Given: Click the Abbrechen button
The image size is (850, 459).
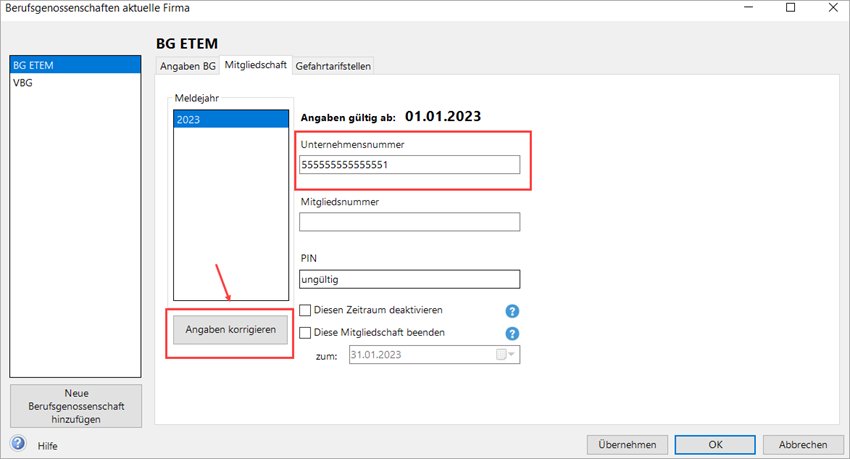Looking at the screenshot, I should pos(803,444).
